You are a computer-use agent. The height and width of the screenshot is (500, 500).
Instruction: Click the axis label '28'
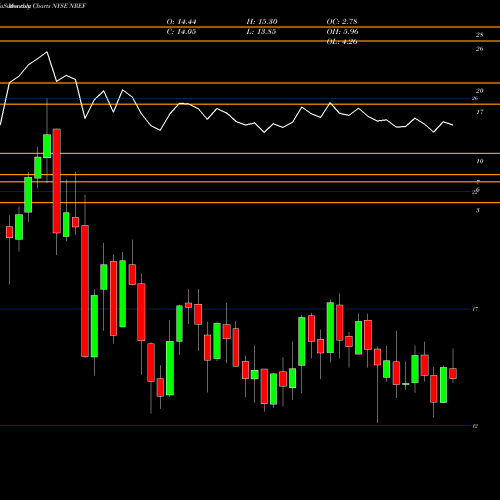(x=479, y=35)
